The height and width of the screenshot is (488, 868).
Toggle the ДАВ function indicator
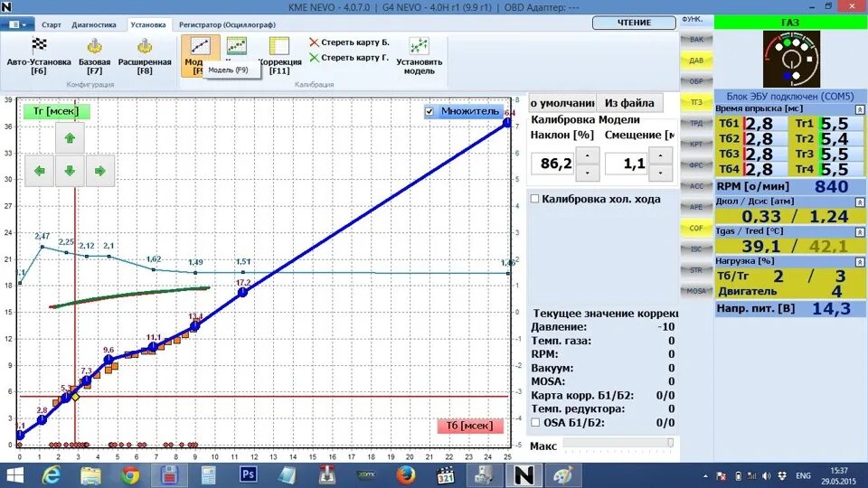tap(696, 61)
